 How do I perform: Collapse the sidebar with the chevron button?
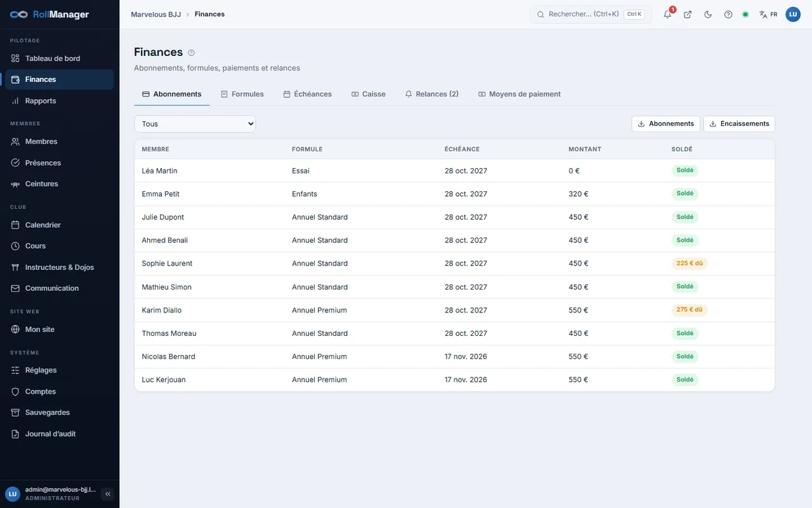(x=108, y=494)
